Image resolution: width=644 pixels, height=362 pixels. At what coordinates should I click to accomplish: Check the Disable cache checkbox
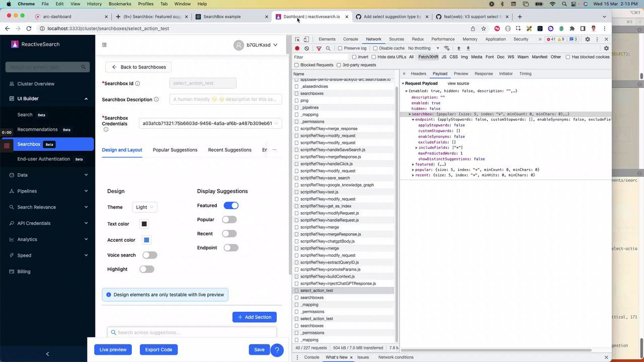(x=375, y=48)
